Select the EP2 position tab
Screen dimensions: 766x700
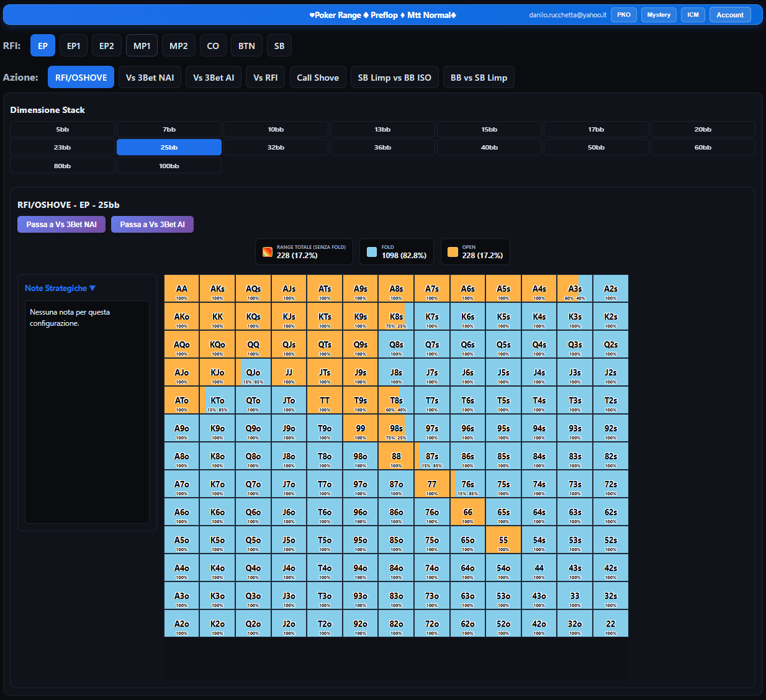pyautogui.click(x=107, y=46)
